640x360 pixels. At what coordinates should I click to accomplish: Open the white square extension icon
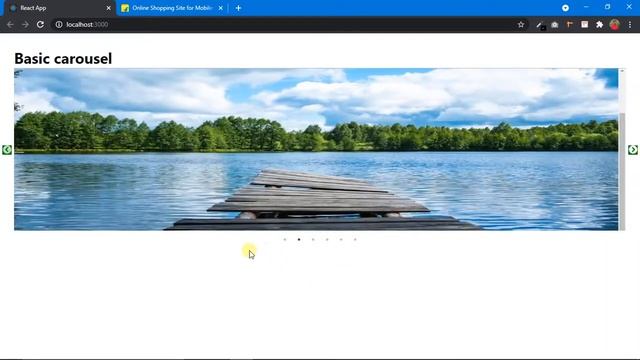584,24
